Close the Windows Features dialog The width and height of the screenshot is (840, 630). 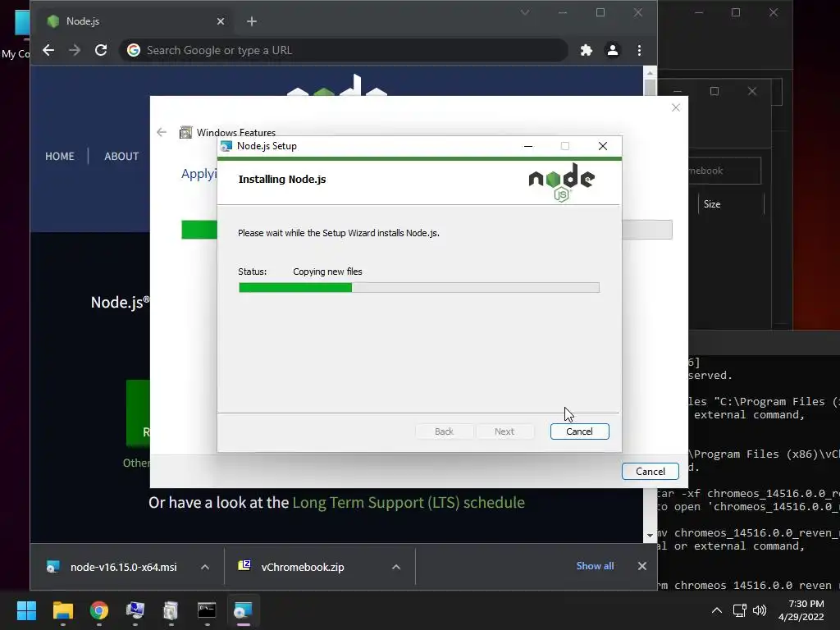[676, 107]
